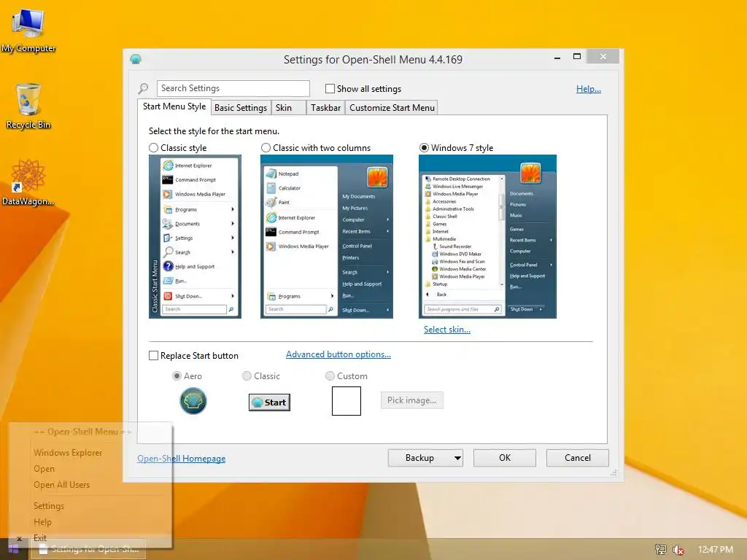Click the Open-Shell shell icon in title bar
Image resolution: width=747 pixels, height=560 pixels.
tap(136, 59)
